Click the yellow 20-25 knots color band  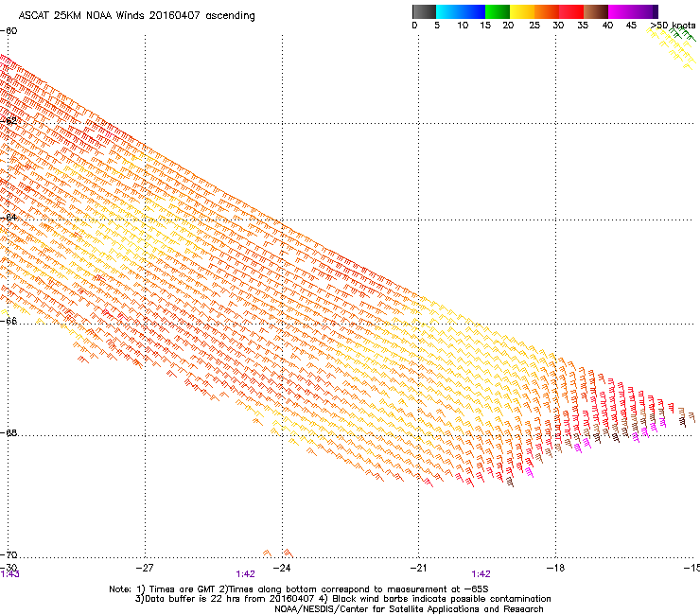522,11
